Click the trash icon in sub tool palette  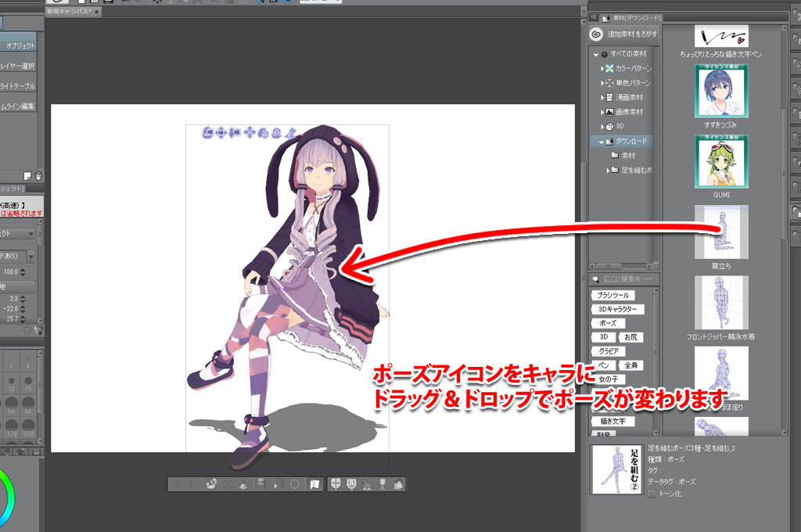(38, 175)
